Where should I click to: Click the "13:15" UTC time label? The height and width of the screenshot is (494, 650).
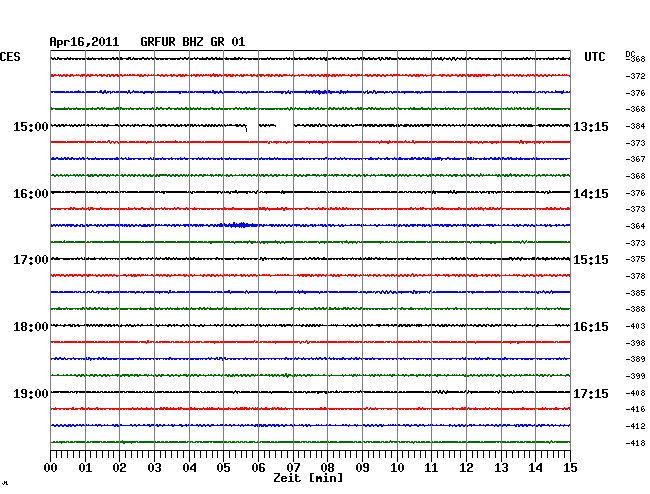[x=591, y=127]
